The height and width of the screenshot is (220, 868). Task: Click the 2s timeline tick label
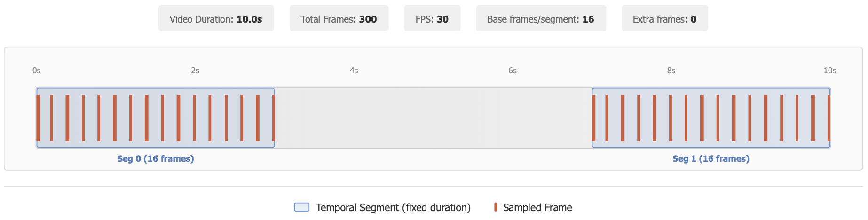pyautogui.click(x=195, y=71)
